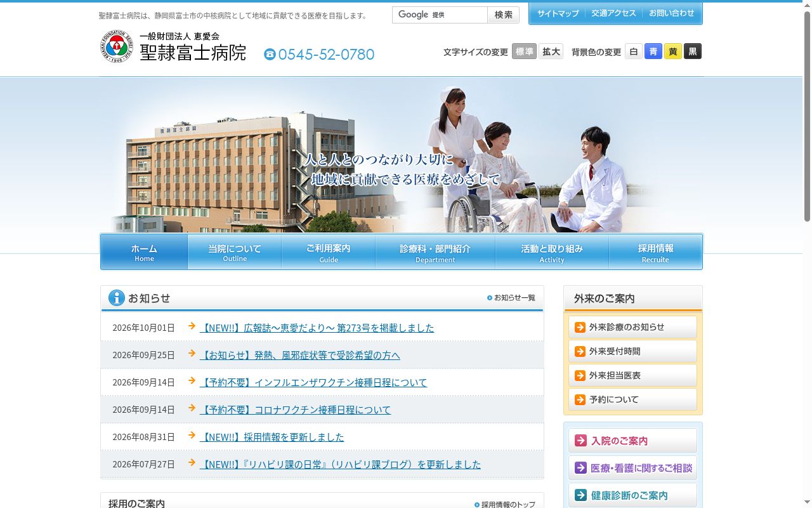Click the hero banner hospital image
812x508 pixels.
click(x=401, y=155)
